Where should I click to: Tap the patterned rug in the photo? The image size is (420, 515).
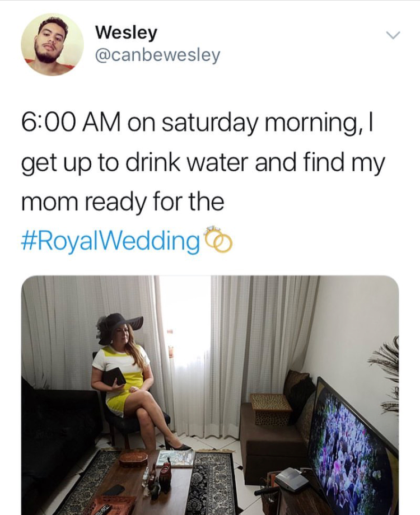pyautogui.click(x=213, y=483)
